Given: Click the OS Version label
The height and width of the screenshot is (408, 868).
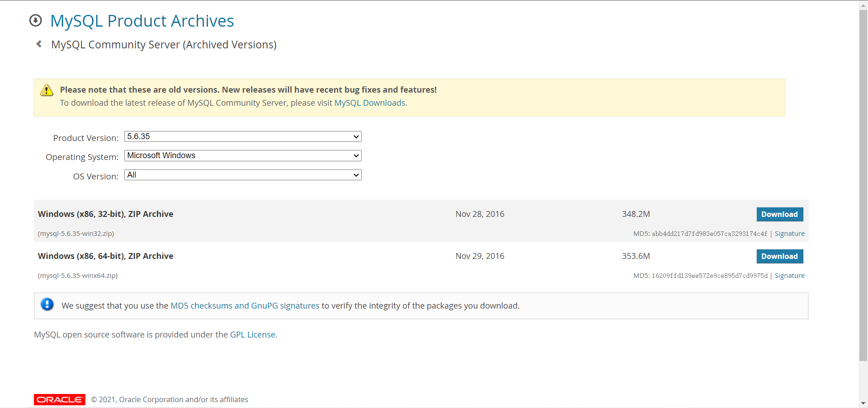Looking at the screenshot, I should [x=96, y=176].
